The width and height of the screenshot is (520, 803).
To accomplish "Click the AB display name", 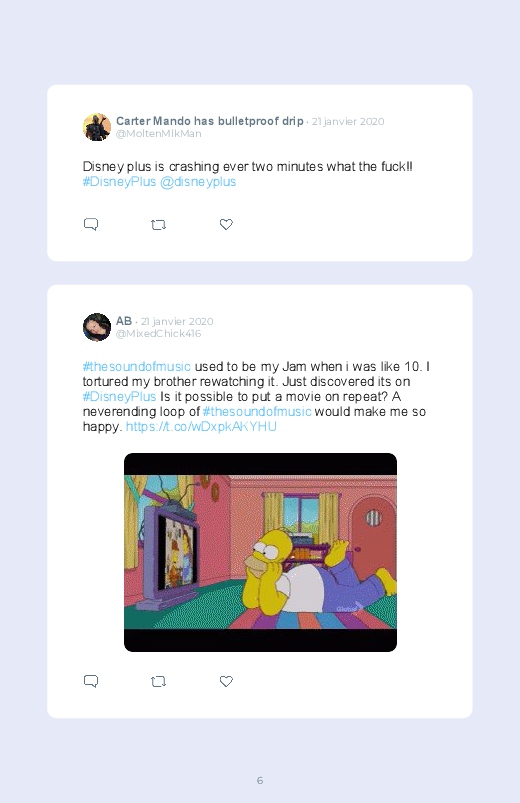I will click(x=124, y=321).
